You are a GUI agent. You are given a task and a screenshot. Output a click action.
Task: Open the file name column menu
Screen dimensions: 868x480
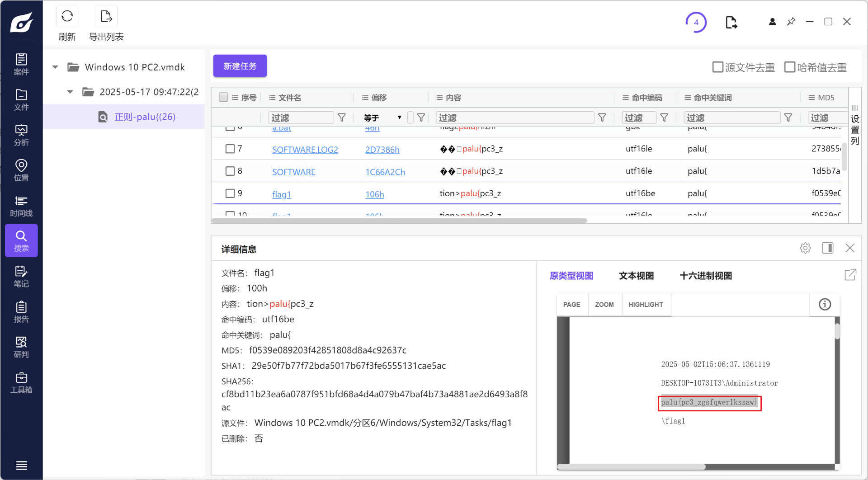click(272, 98)
